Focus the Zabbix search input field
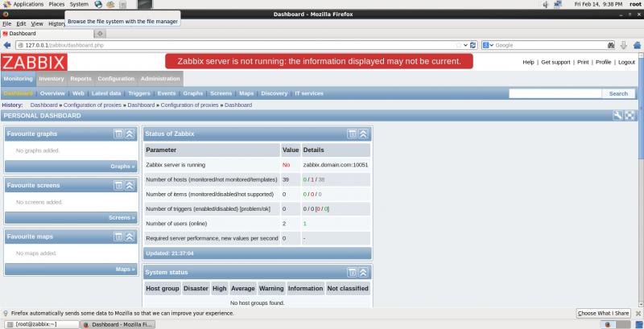The image size is (644, 329). [x=555, y=93]
